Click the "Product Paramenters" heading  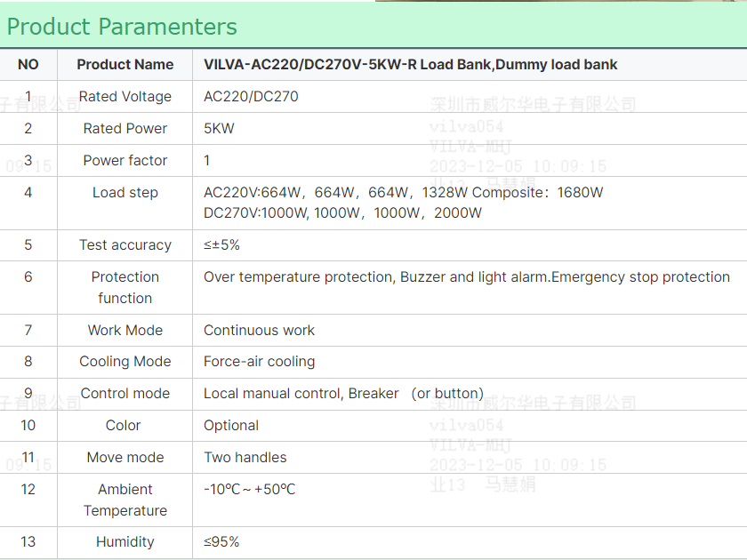tap(122, 27)
